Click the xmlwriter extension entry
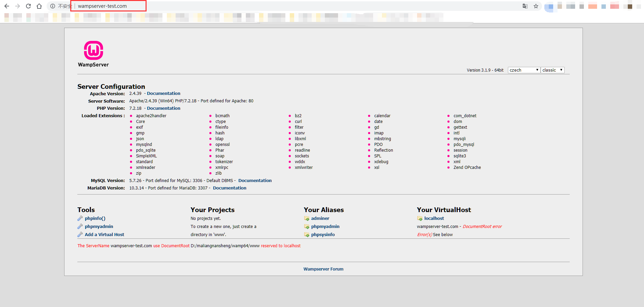This screenshot has width=644, height=307. [304, 168]
